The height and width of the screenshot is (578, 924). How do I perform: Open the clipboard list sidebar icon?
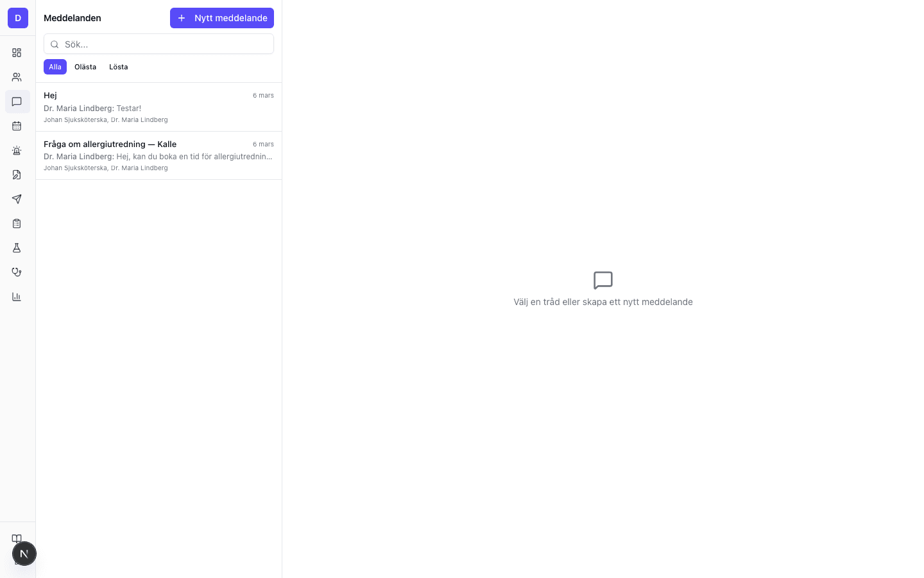[x=17, y=223]
